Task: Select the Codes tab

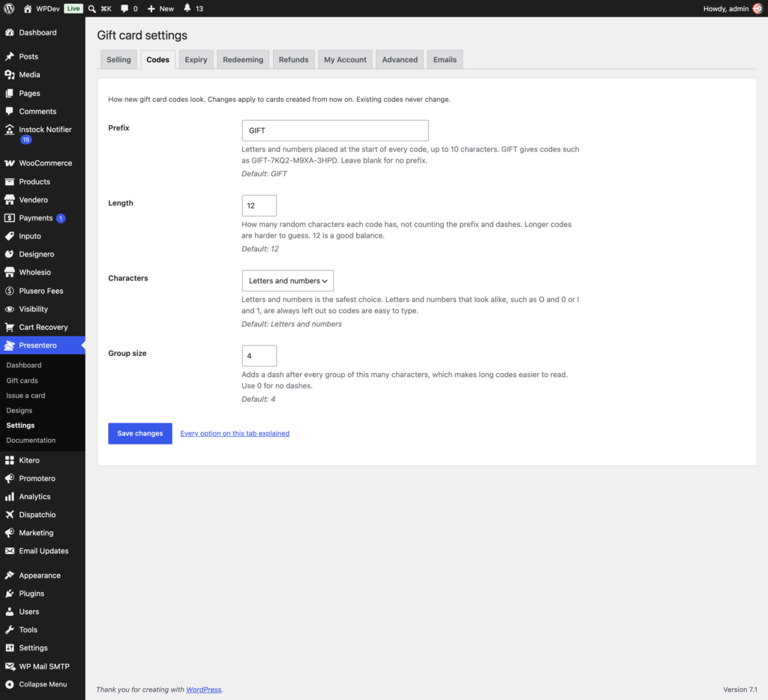Action: (x=157, y=60)
